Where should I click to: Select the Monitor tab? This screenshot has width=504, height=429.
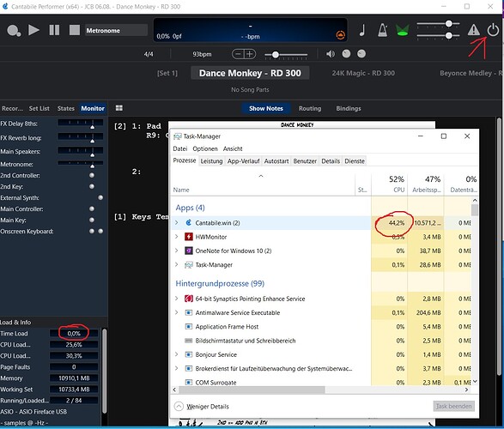tap(93, 108)
